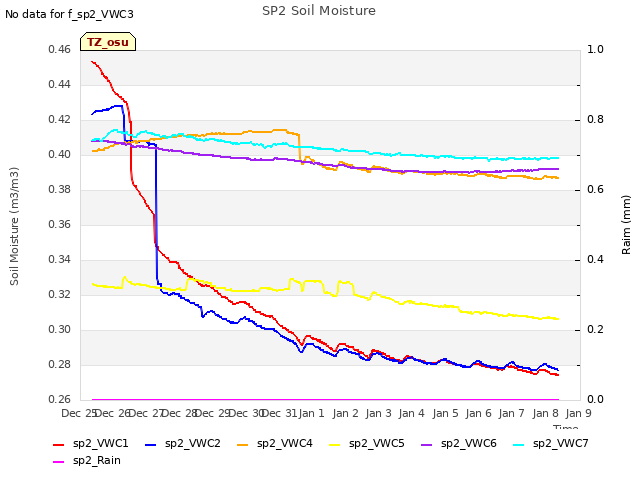Toggle the sp2_VWC7 legend entry
This screenshot has height=480, width=640.
[x=551, y=443]
